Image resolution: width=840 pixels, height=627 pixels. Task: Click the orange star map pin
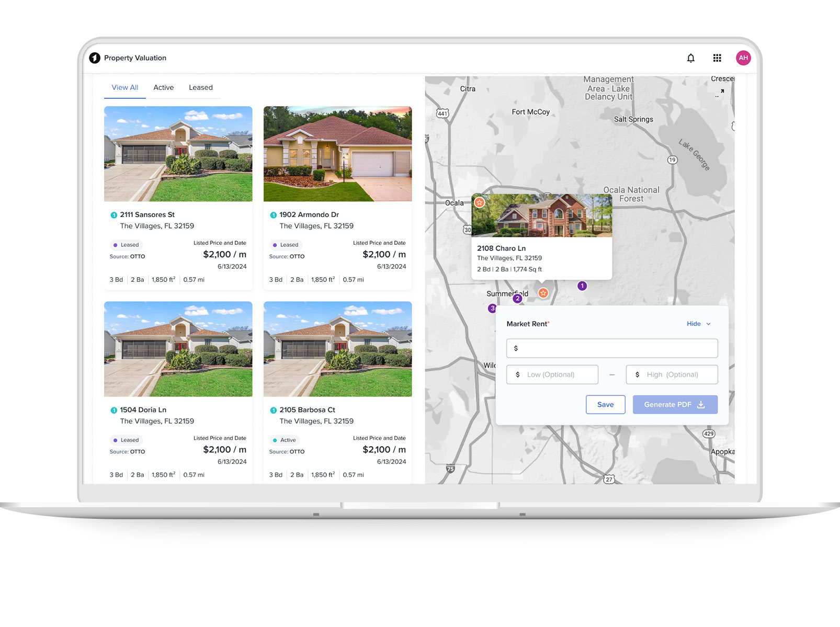tap(543, 293)
